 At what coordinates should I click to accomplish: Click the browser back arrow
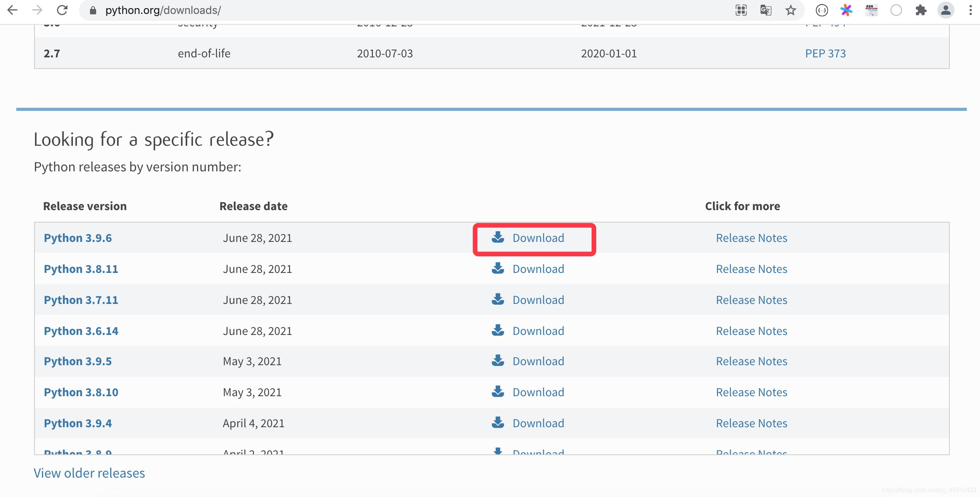[12, 10]
